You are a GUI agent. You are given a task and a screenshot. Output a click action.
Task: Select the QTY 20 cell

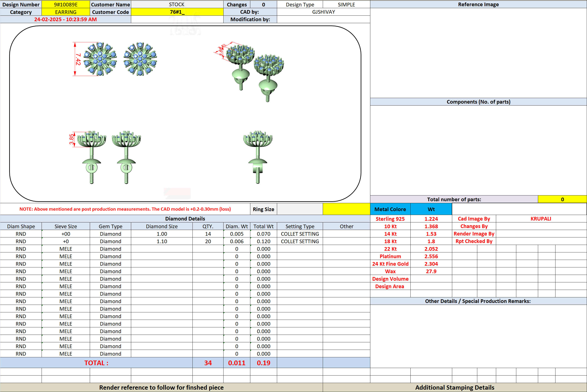coord(208,241)
